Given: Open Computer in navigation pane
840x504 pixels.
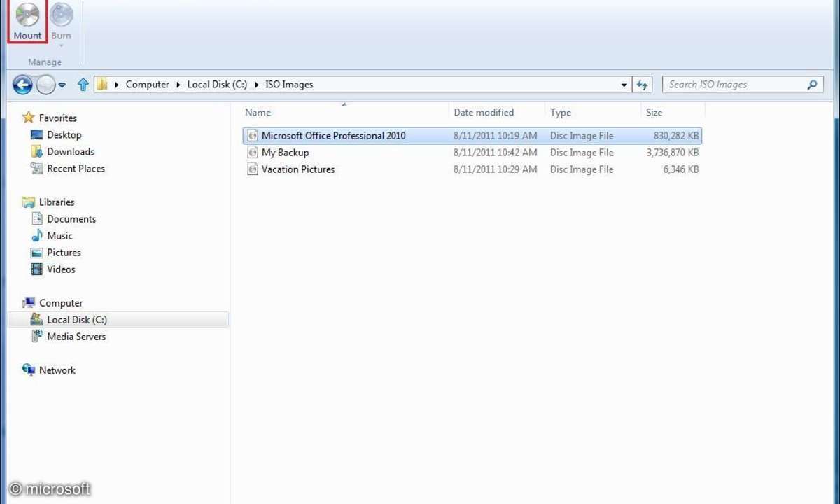Looking at the screenshot, I should pyautogui.click(x=61, y=303).
